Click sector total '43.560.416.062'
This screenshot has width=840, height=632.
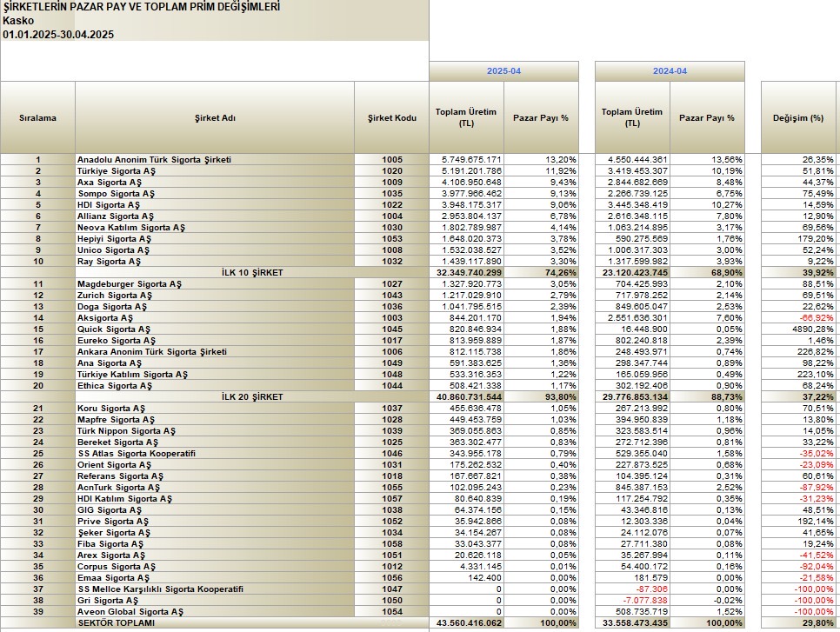469,623
